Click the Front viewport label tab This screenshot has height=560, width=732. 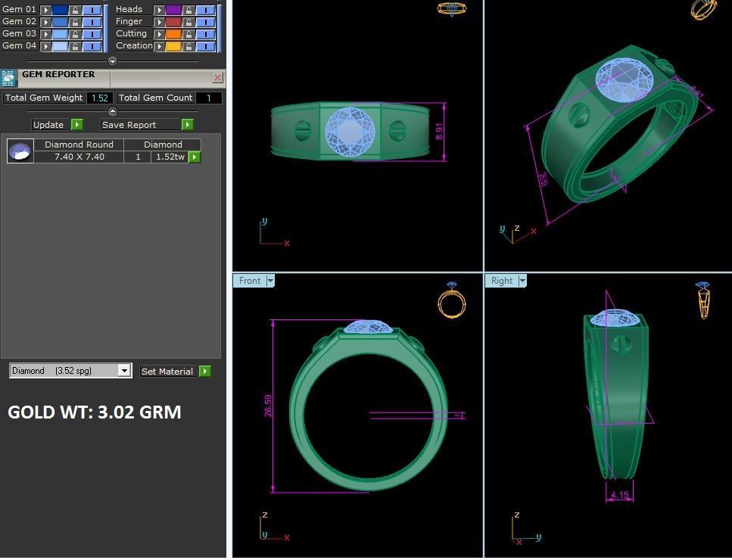tap(250, 281)
